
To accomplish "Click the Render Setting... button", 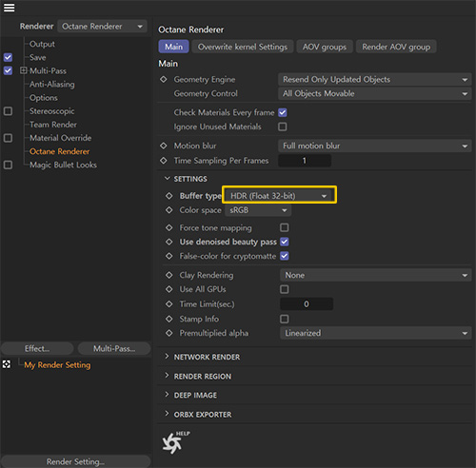I will tap(75, 461).
